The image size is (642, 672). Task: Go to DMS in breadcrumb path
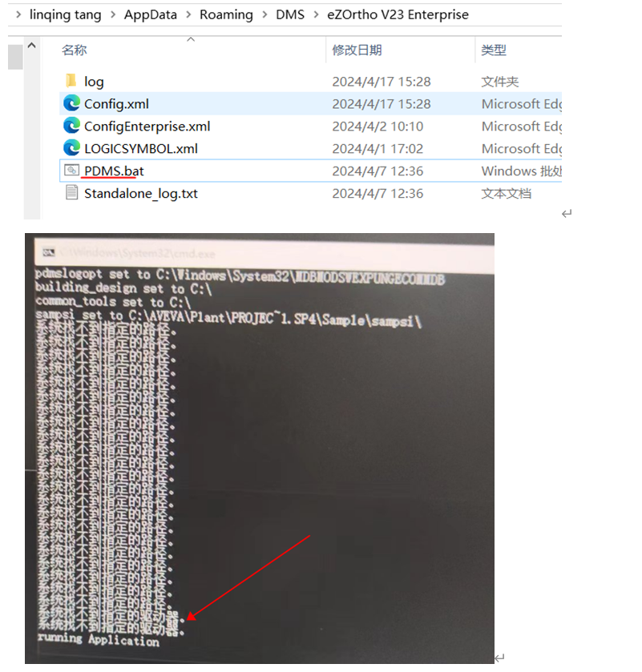coord(290,14)
